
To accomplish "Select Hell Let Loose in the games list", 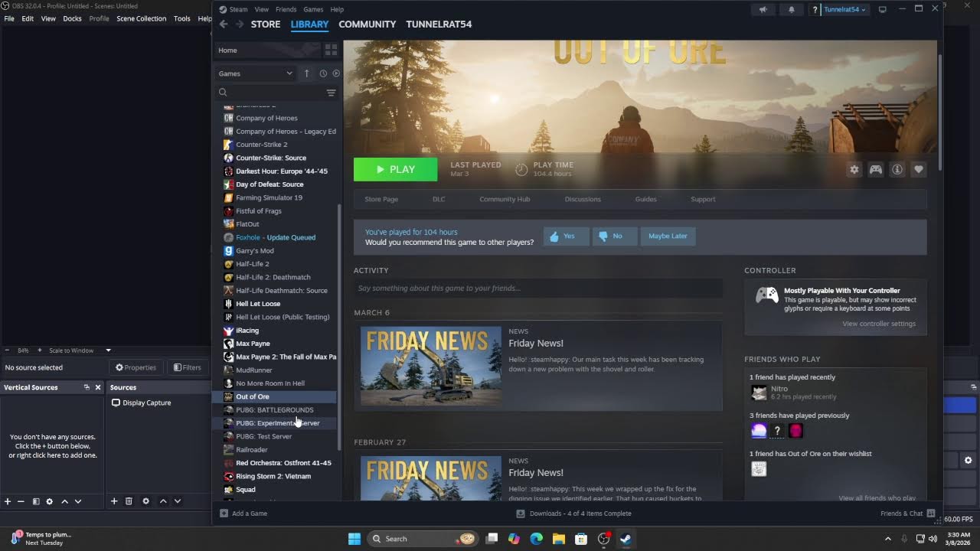I will tap(258, 304).
